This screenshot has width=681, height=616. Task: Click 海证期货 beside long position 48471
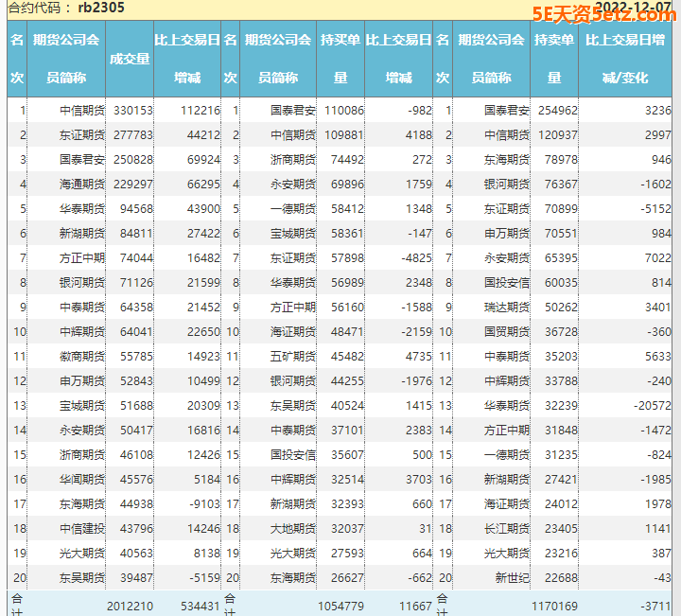(293, 332)
